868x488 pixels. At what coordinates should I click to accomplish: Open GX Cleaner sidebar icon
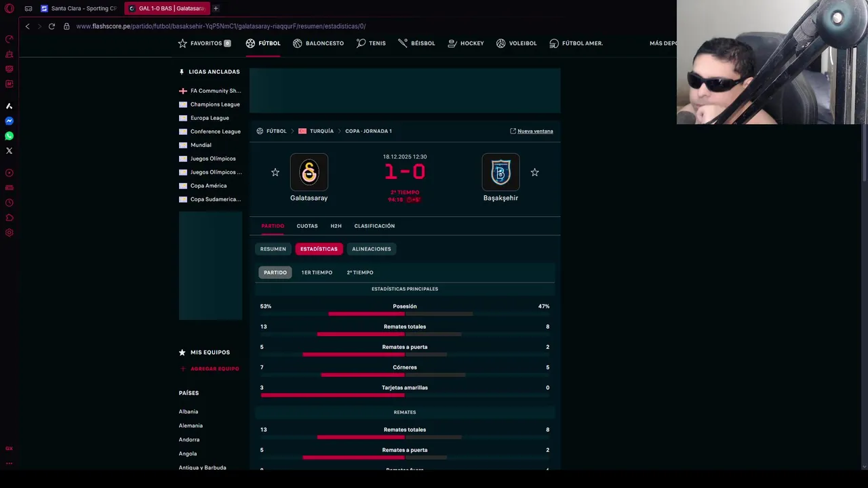tap(9, 54)
